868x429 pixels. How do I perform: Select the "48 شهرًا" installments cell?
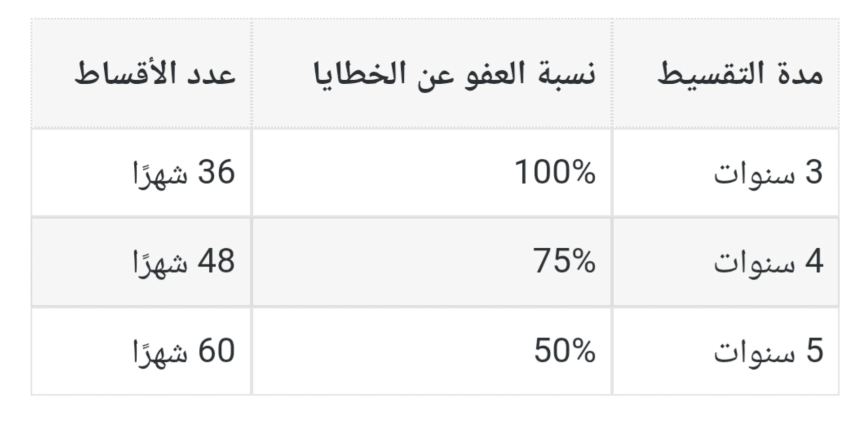(183, 262)
